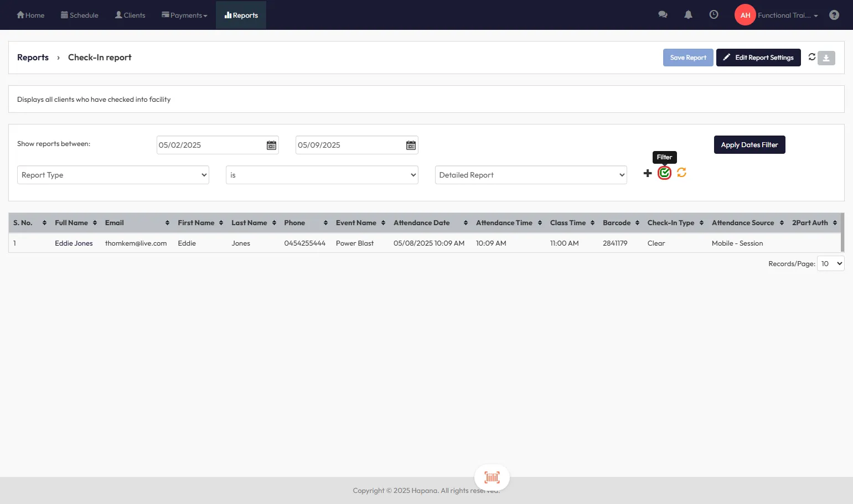This screenshot has width=853, height=504.
Task: Click Edit Report Settings button
Action: 758,58
